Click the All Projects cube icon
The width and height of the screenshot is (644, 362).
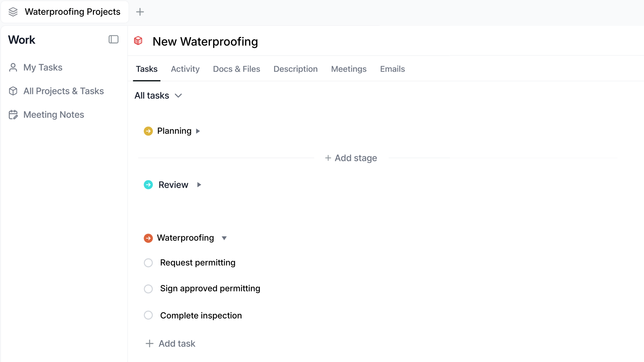[13, 91]
